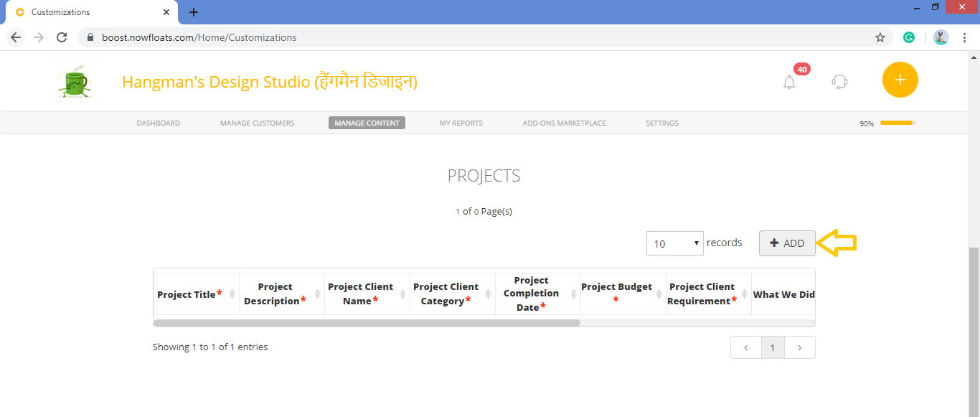The image size is (980, 417).
Task: Go to next page with the arrow button
Action: coord(799,347)
